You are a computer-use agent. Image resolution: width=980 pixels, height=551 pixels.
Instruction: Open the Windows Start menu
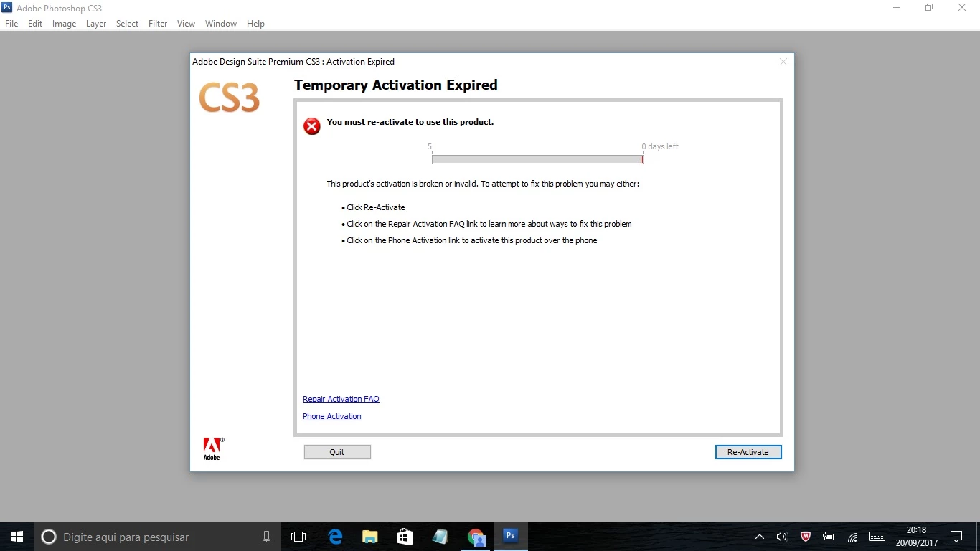click(x=17, y=537)
